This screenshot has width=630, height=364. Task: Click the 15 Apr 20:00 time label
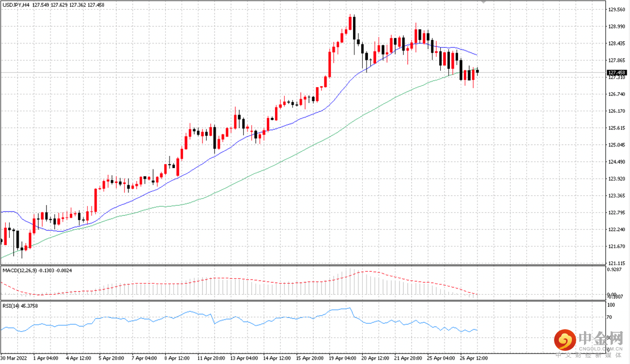coord(309,359)
